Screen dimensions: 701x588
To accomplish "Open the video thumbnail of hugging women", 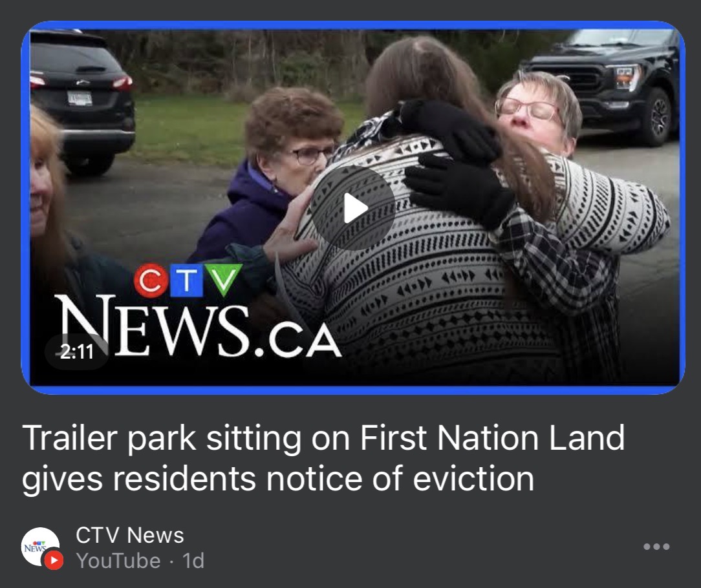I will (353, 207).
